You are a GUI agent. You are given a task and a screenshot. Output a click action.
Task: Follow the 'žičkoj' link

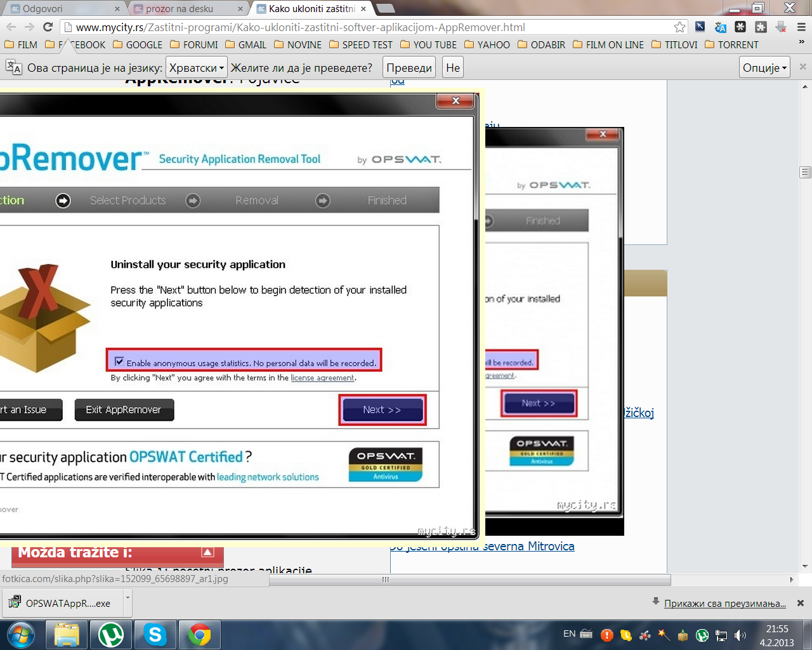pos(639,413)
